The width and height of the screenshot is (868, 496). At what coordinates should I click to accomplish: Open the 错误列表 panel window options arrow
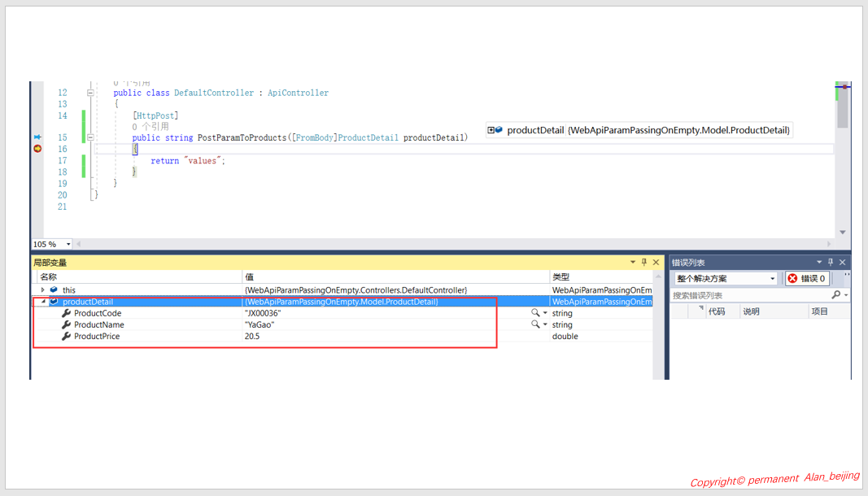click(819, 263)
